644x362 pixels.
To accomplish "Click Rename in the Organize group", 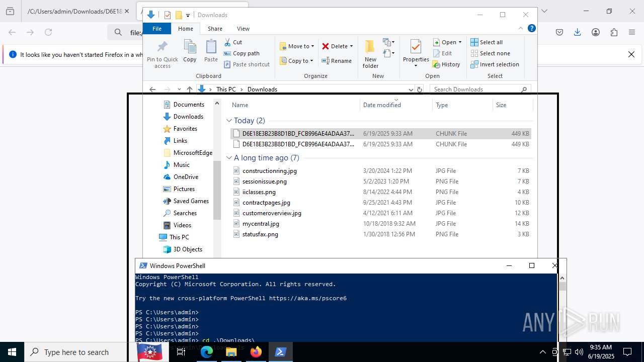I will tap(337, 61).
